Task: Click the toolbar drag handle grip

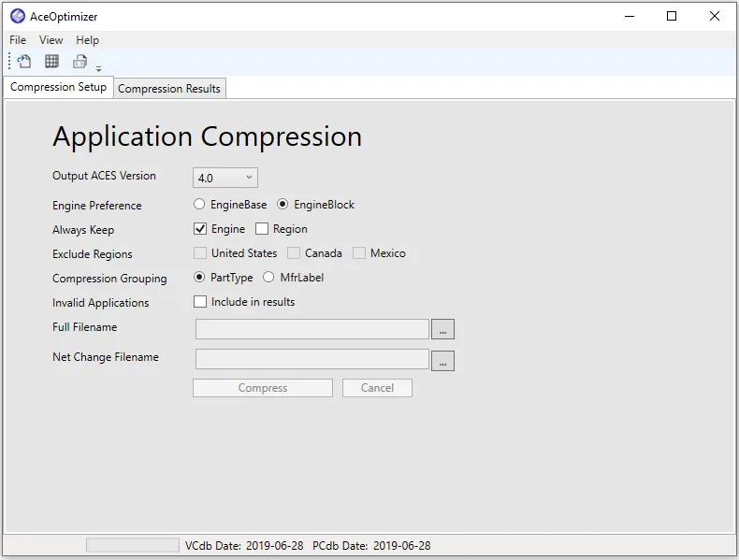Action: (x=9, y=61)
